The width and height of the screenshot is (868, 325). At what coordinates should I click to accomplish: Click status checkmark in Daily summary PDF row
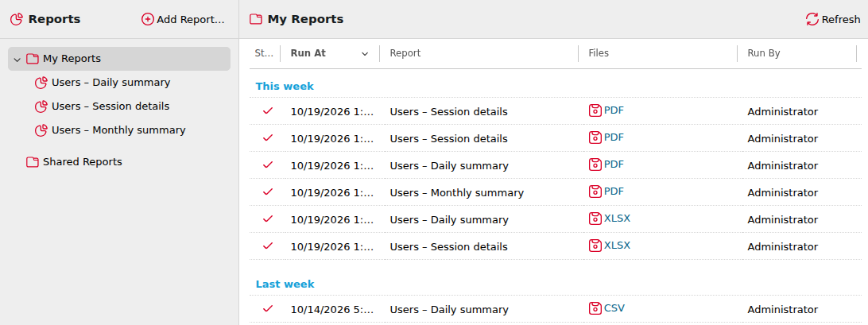[268, 164]
